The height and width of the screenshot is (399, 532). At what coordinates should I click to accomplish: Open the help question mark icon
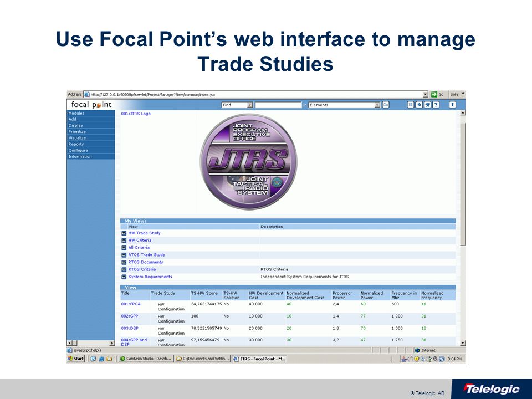[436, 105]
